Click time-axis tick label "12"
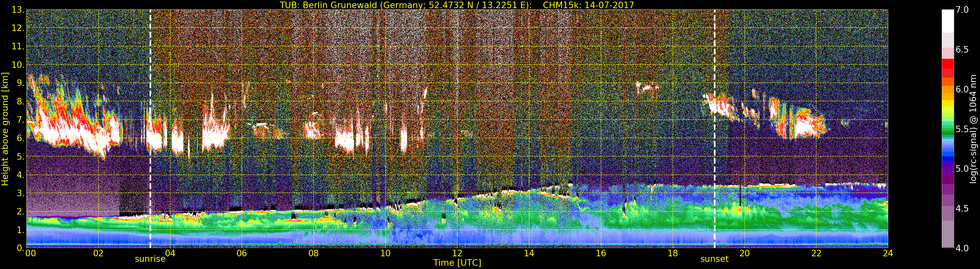Image resolution: width=980 pixels, height=269 pixels. tap(457, 253)
